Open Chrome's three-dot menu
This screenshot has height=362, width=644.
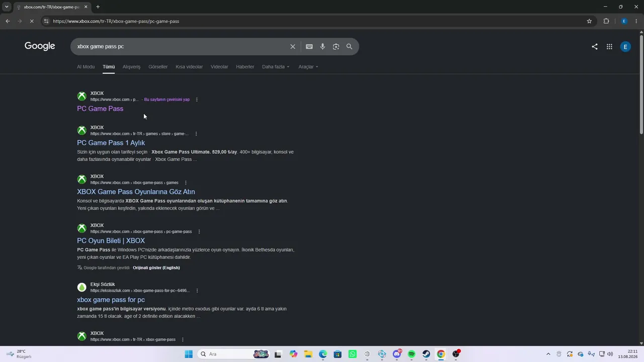pos(636,21)
